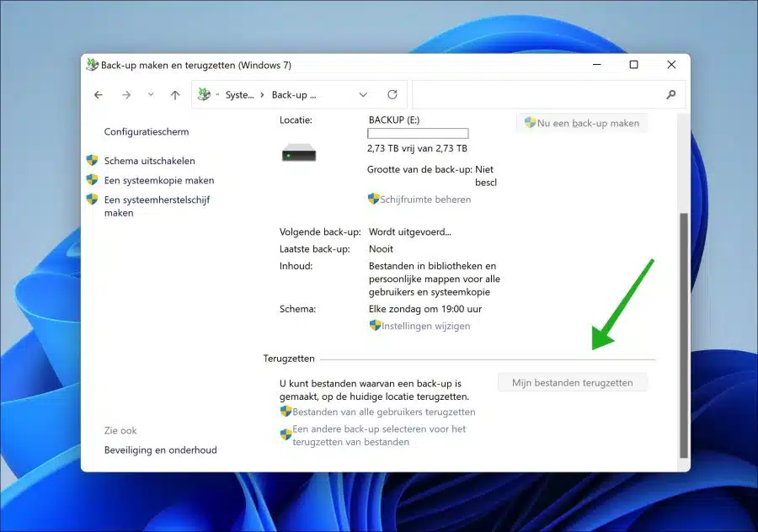758x532 pixels.
Task: Click shield icon beside 'Een systeemherstelschijf maken'
Action: (x=93, y=199)
